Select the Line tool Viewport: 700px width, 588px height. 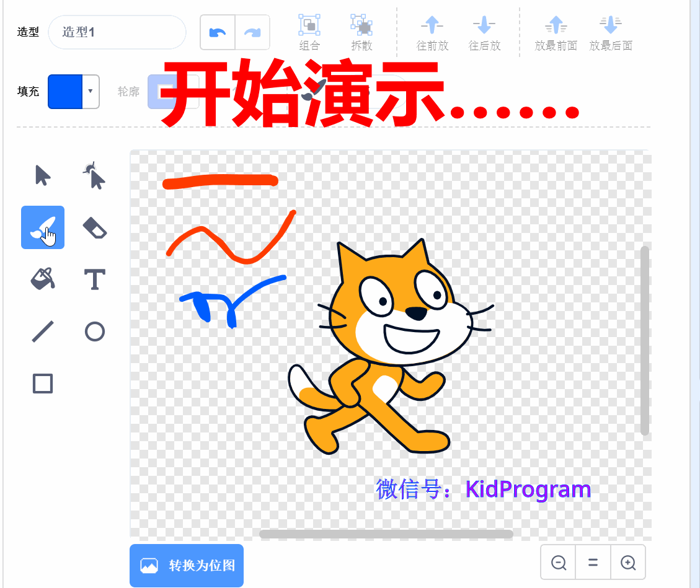coord(43,331)
